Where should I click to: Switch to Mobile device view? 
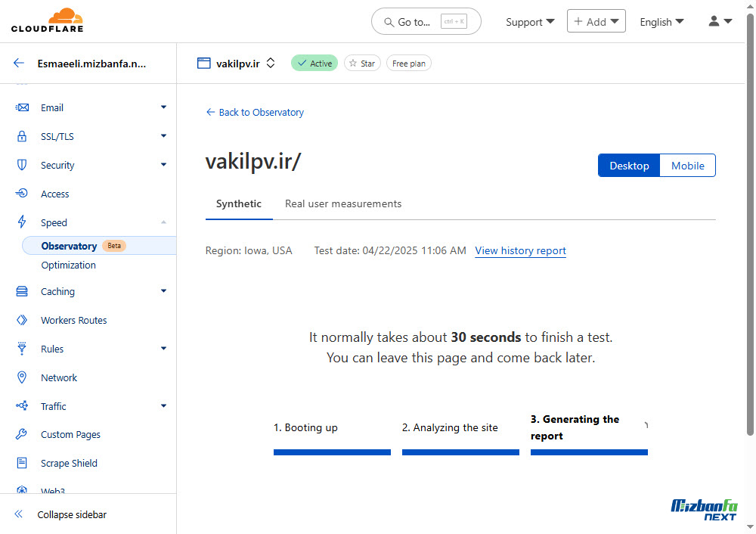click(687, 166)
